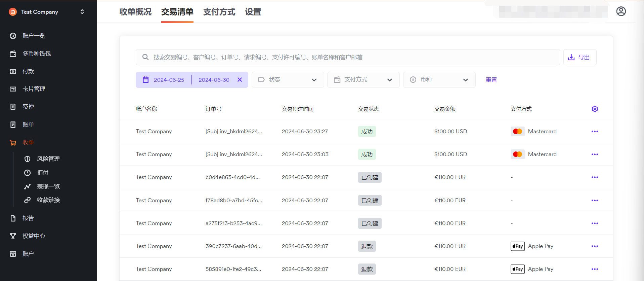
Task: Open the 设置 tab
Action: 253,12
